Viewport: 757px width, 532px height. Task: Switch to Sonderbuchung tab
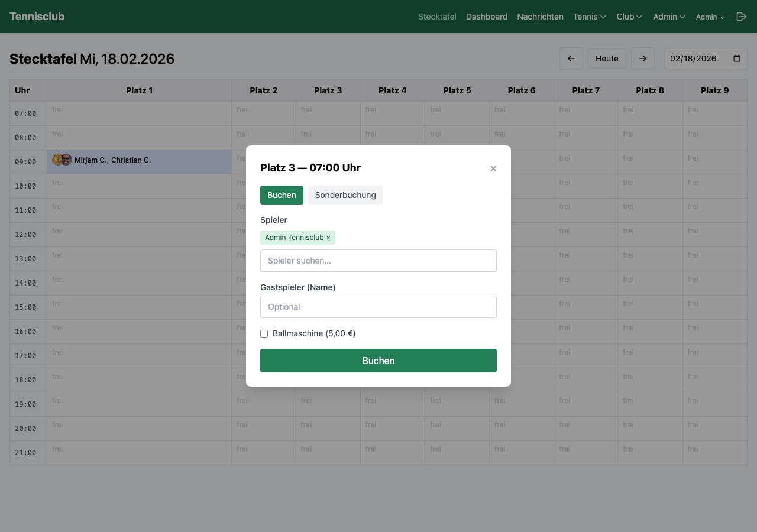(345, 195)
